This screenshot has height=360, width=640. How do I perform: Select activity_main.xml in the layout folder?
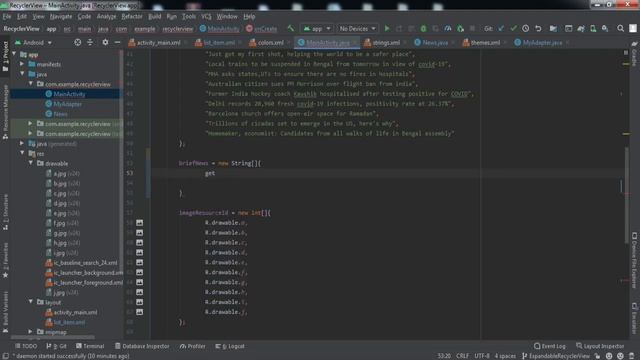tap(71, 312)
